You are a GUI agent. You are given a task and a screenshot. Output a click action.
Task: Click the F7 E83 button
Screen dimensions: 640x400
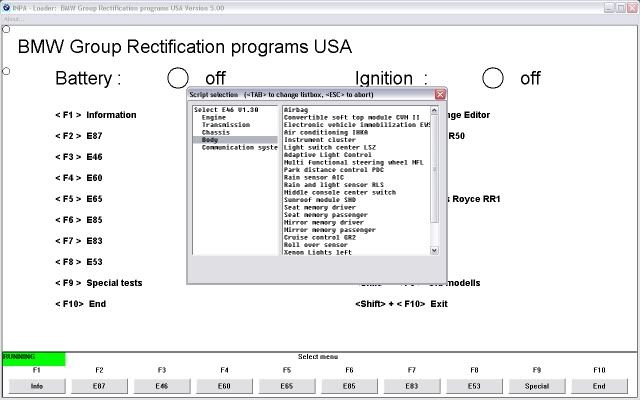tap(412, 386)
